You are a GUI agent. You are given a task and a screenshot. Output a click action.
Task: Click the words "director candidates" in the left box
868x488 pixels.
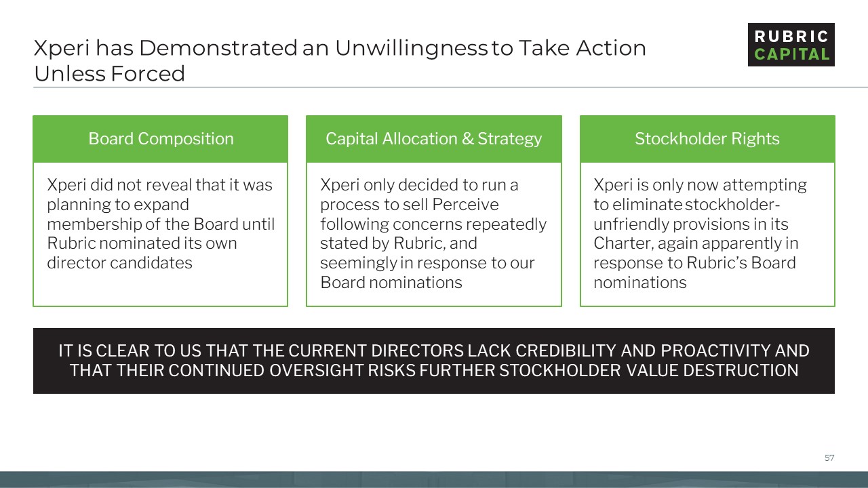[x=119, y=263]
